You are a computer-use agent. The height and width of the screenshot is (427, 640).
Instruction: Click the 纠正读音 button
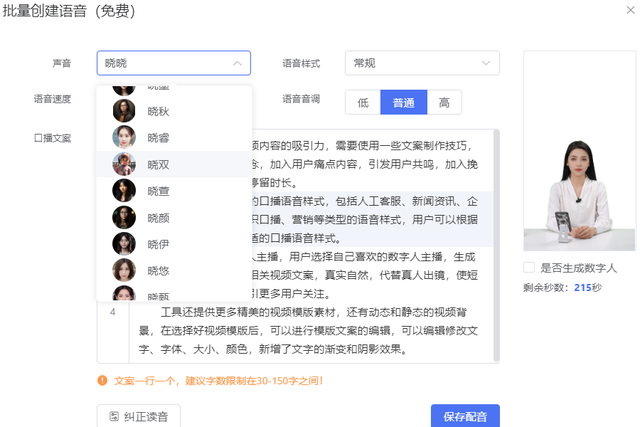[138, 416]
